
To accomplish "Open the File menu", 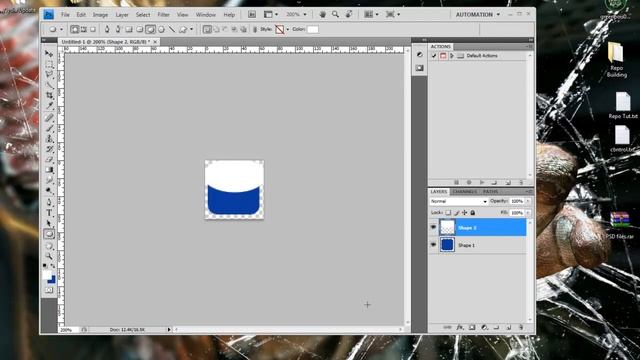I will [x=65, y=15].
